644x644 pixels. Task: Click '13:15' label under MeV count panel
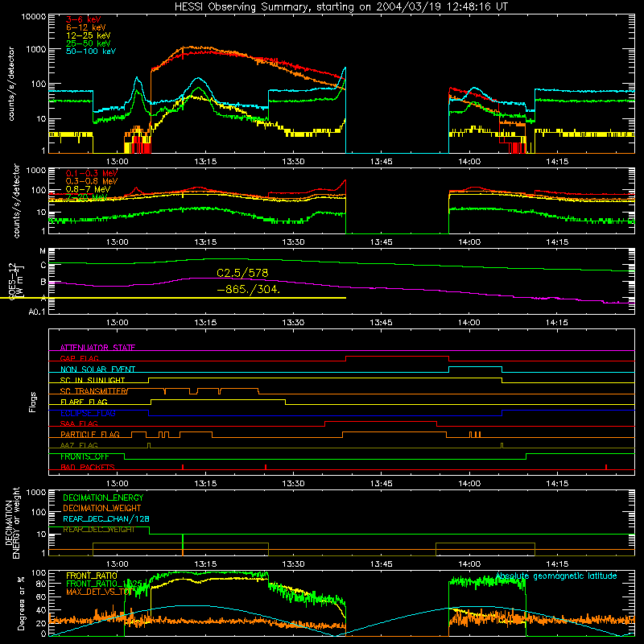click(x=205, y=242)
